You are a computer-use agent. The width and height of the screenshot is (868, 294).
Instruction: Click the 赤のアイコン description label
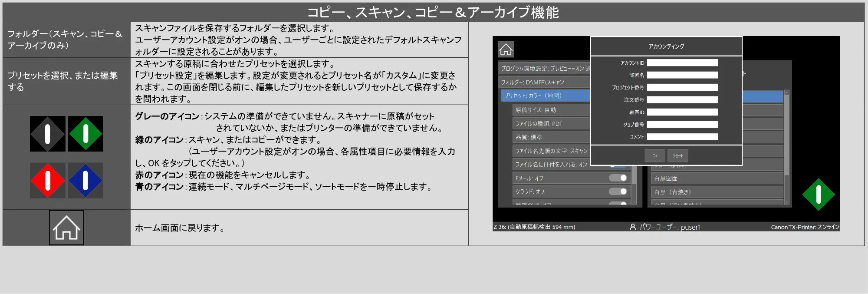coord(159,175)
